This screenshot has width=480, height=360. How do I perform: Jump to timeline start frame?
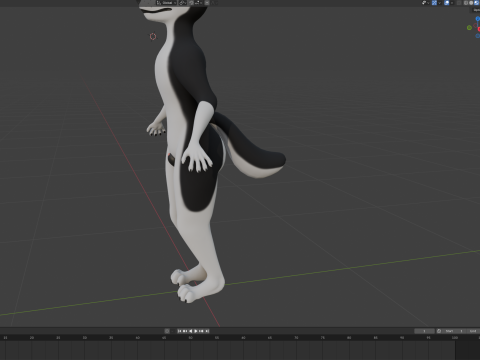[179, 331]
